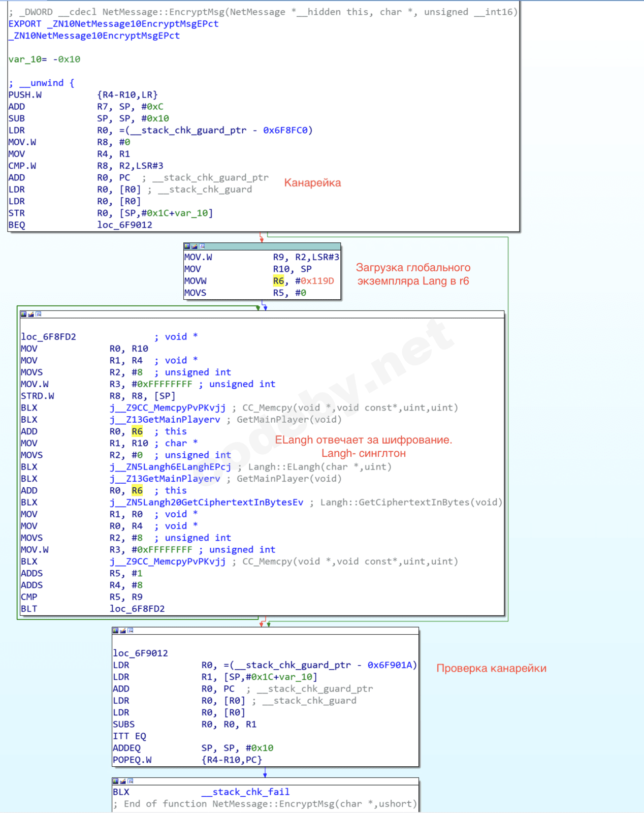Screen dimensions: 644x813
Task: Select the j__ZN5Langh20GetCiphertextInBytesEv function reference
Action: pyautogui.click(x=206, y=503)
